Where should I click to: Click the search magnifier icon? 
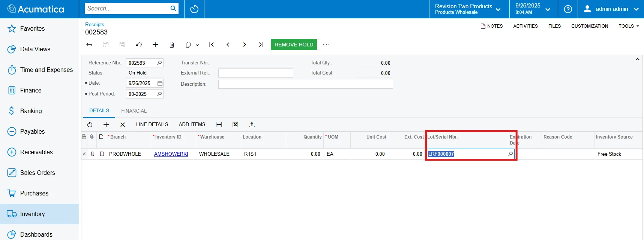(x=173, y=9)
